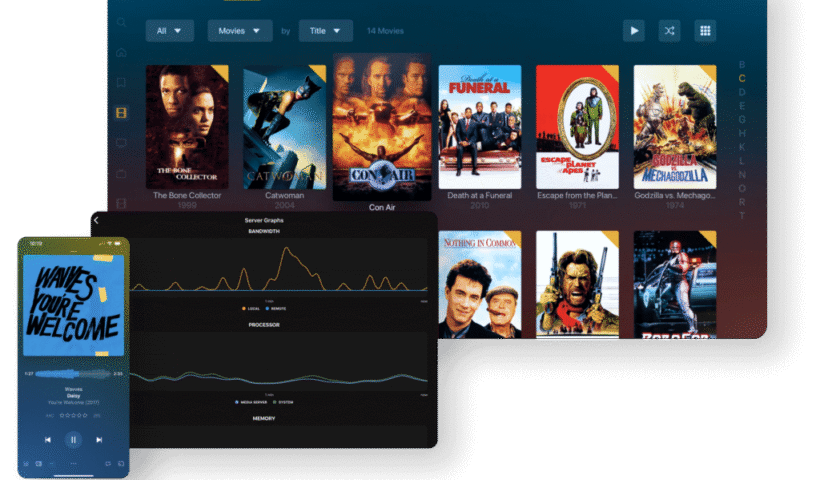Jump to letter N in the index
The width and height of the screenshot is (820, 480).
coord(742,174)
